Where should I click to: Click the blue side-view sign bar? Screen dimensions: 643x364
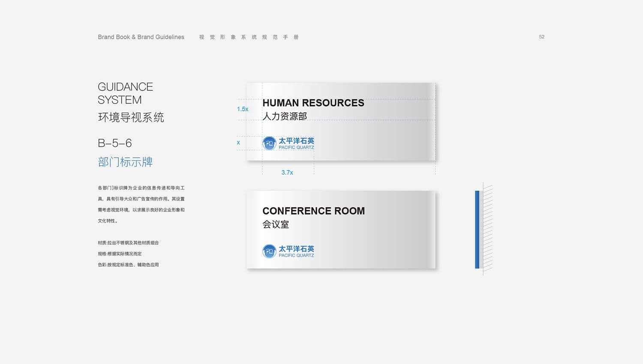477,230
